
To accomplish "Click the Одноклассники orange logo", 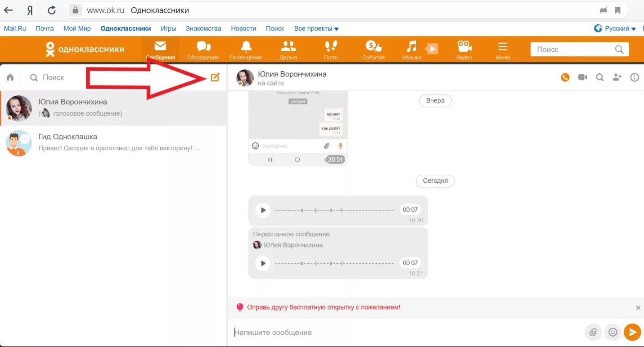I will (x=85, y=49).
